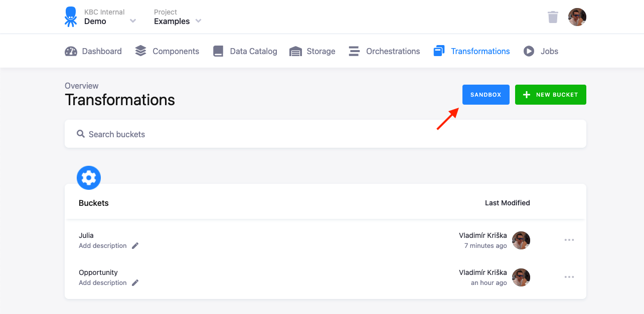Click the Keboola octopus logo
The width and height of the screenshot is (644, 314).
pos(71,17)
